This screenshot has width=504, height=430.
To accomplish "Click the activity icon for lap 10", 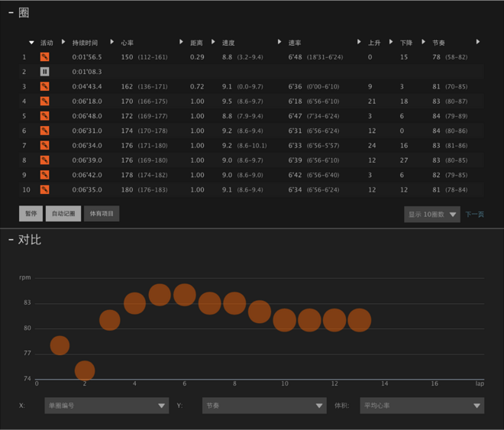I will [45, 189].
